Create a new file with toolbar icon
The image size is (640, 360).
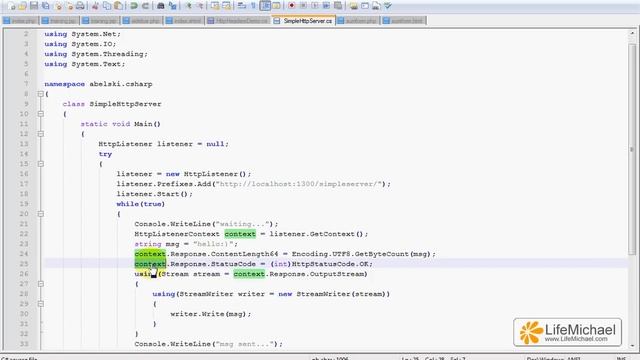(x=11, y=6)
